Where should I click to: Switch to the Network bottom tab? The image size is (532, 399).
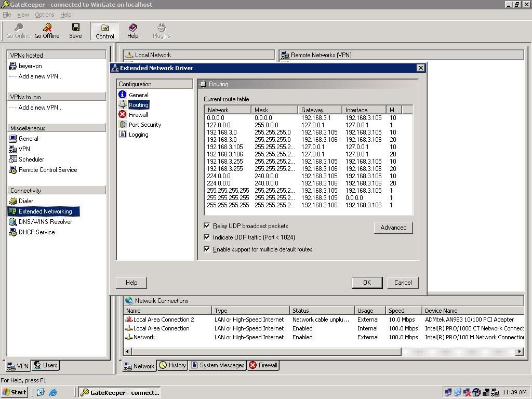[x=139, y=366]
